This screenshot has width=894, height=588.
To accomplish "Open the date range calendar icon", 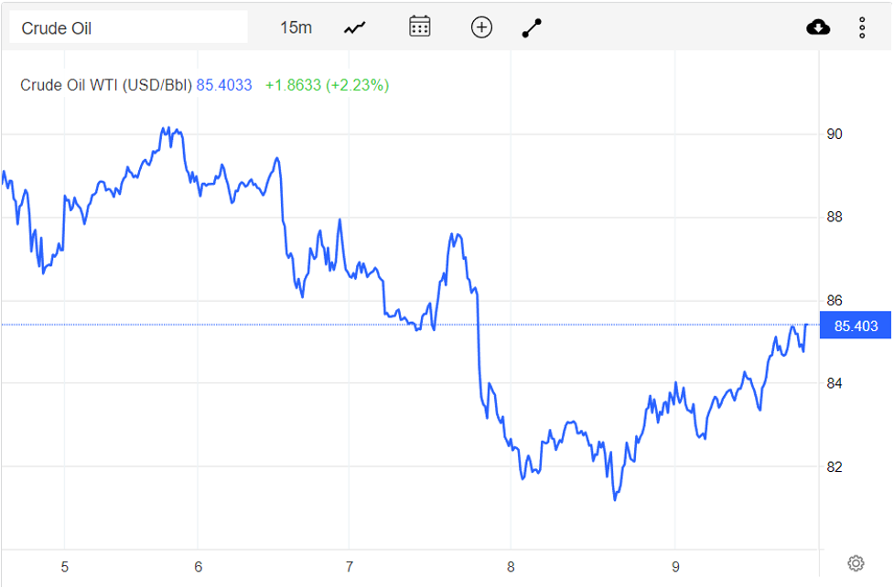I will pos(419,27).
